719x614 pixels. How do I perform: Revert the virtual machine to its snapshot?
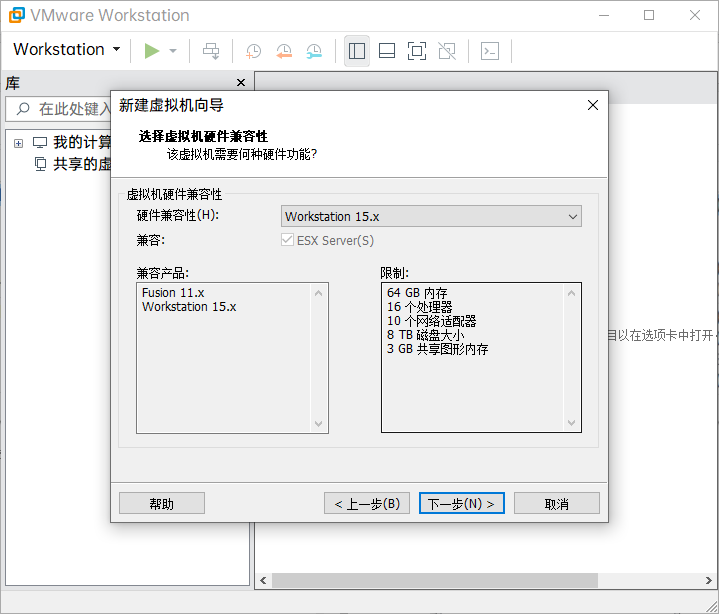(284, 51)
